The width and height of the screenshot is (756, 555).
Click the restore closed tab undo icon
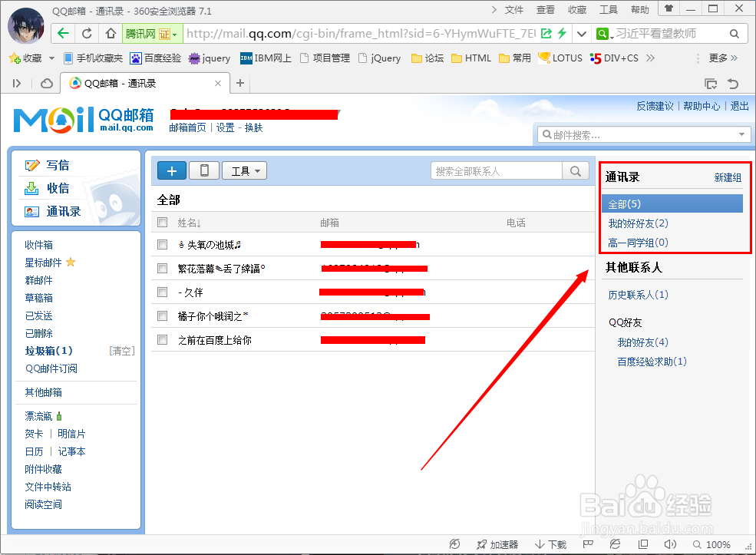(733, 84)
